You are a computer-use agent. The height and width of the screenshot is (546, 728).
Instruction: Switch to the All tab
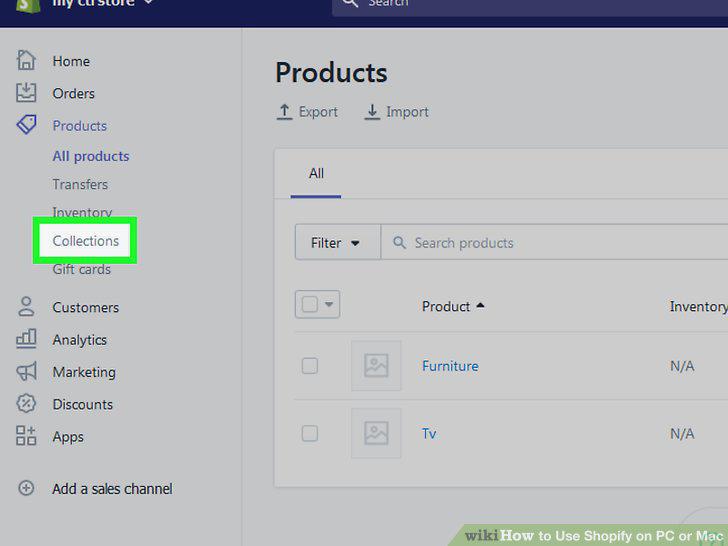pos(316,174)
